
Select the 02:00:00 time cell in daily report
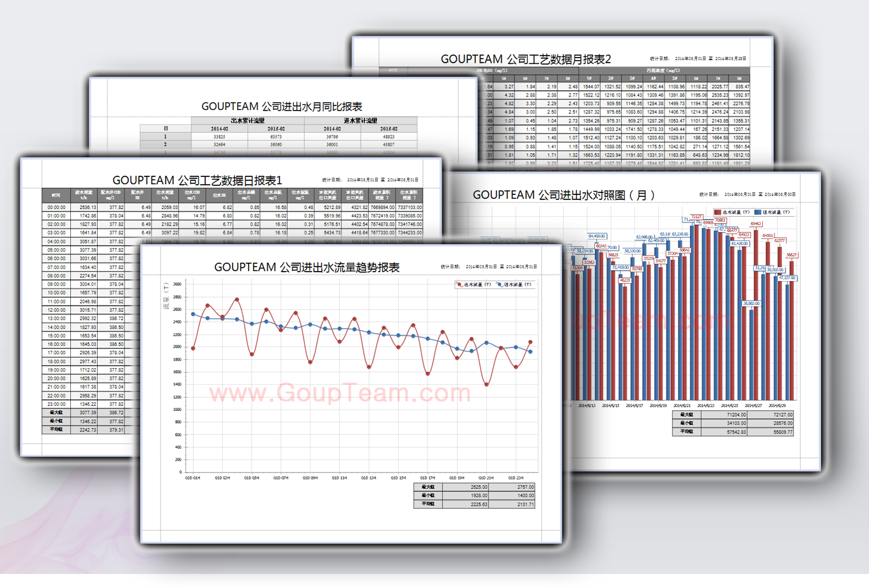56,224
